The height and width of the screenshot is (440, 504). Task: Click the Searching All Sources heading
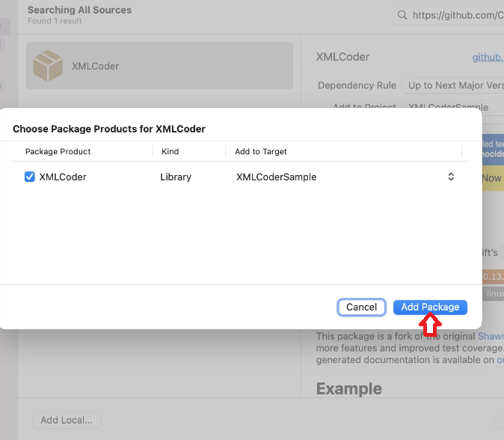[x=79, y=10]
